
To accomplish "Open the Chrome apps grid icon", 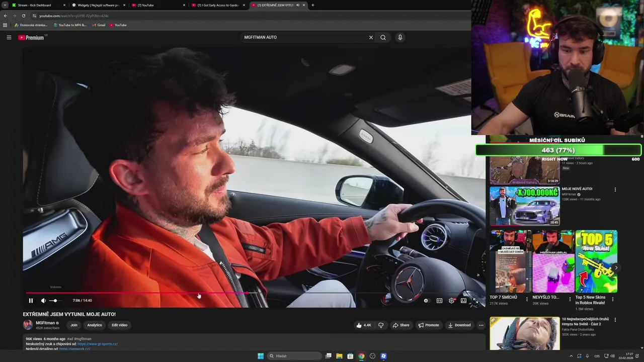I will (x=5, y=25).
